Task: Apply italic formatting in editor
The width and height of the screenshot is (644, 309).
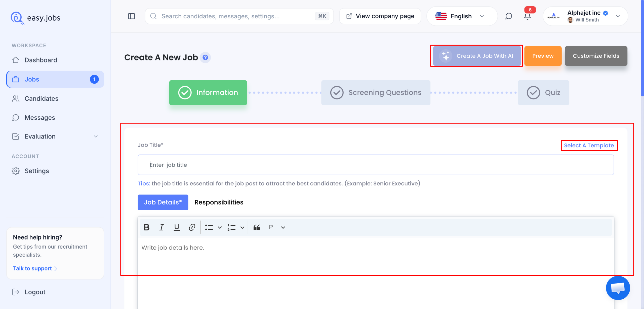Action: 162,227
